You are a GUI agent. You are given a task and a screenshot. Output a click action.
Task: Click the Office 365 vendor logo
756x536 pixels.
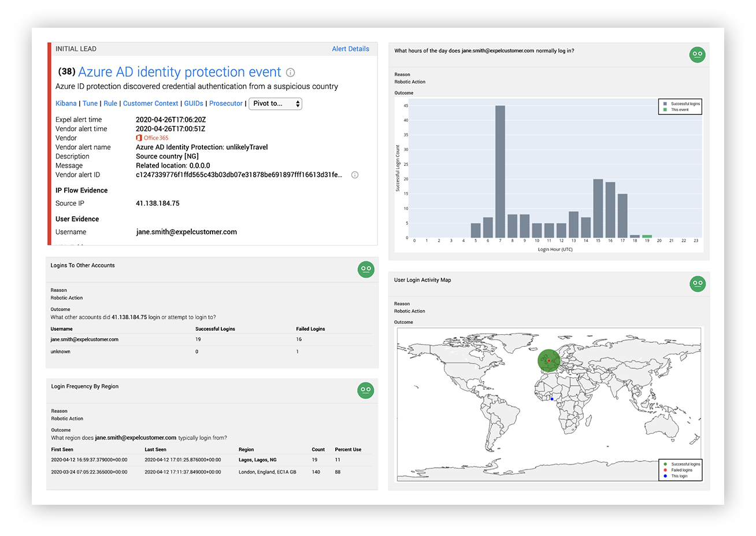(153, 138)
